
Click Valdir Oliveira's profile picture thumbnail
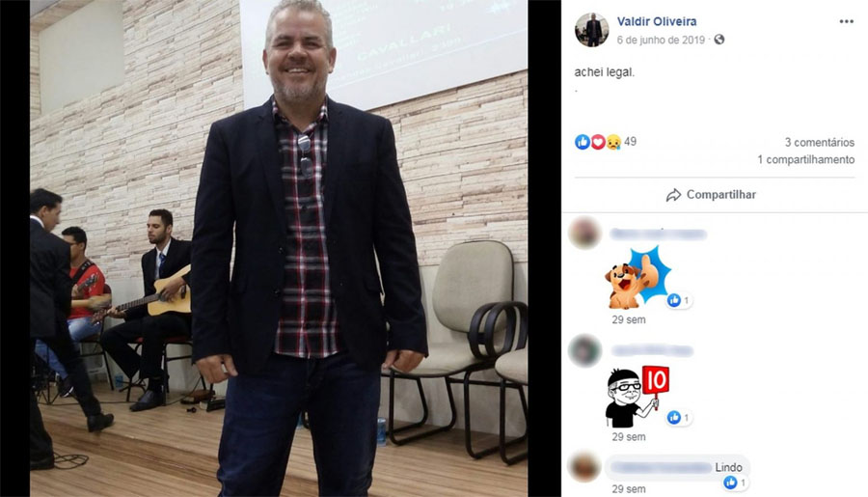click(x=592, y=29)
